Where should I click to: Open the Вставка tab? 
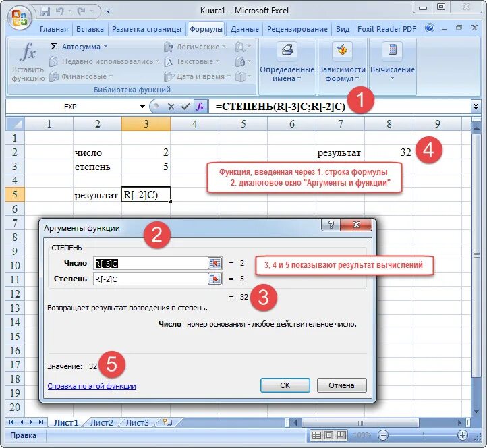pos(90,29)
